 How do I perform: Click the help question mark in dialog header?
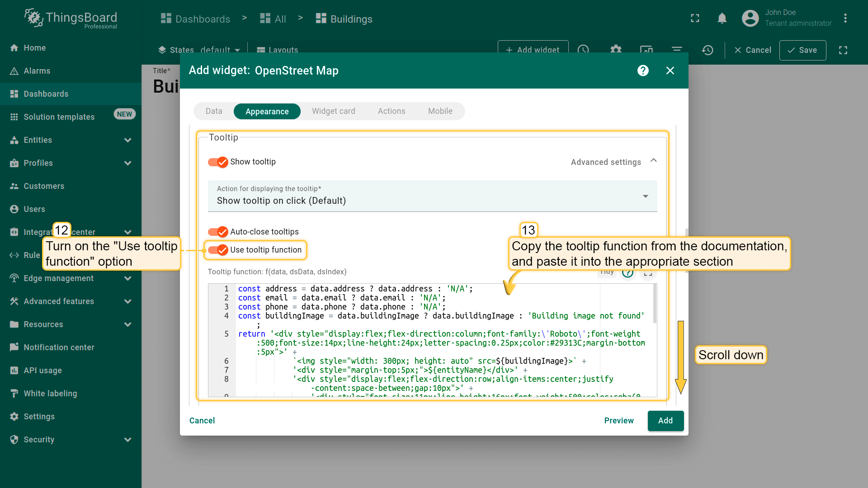click(x=643, y=70)
